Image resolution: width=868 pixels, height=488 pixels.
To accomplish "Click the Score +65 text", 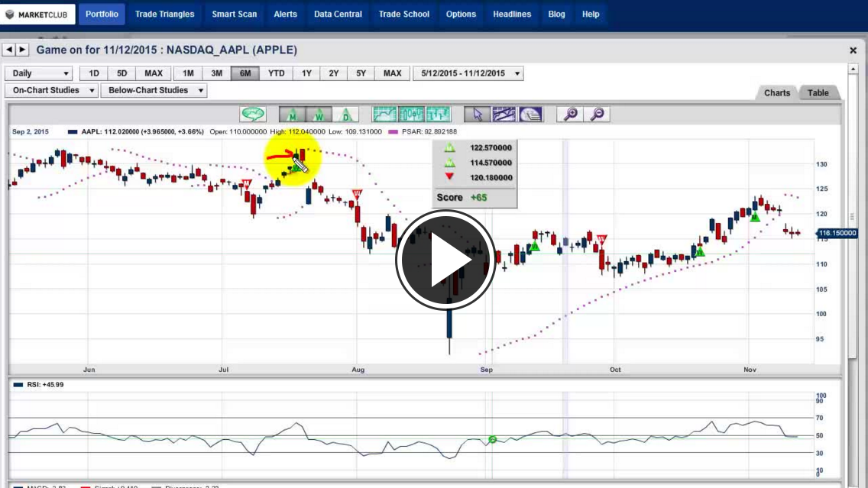I will (x=462, y=198).
